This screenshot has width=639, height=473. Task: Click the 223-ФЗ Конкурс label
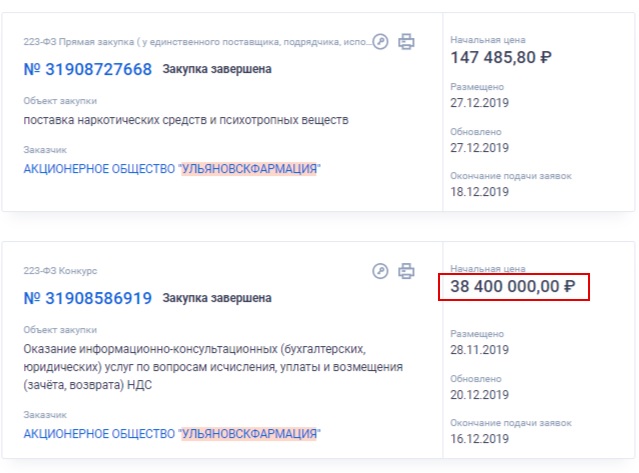point(60,271)
